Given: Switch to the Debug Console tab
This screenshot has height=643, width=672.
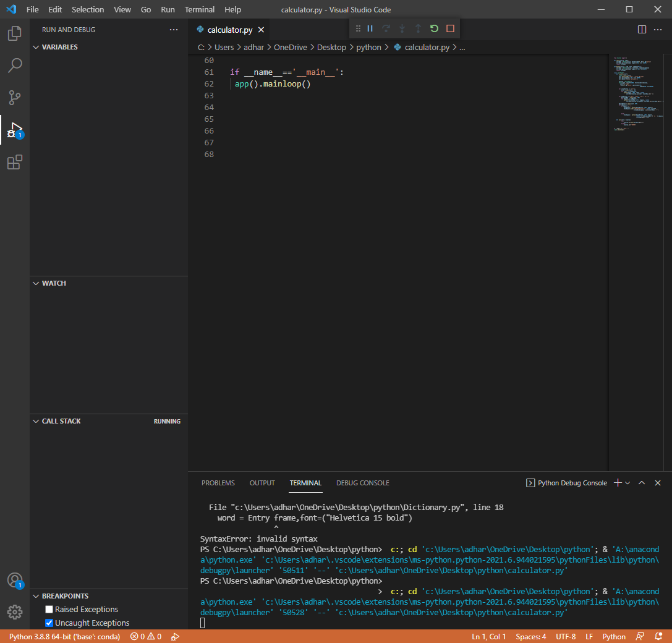Looking at the screenshot, I should coord(362,483).
